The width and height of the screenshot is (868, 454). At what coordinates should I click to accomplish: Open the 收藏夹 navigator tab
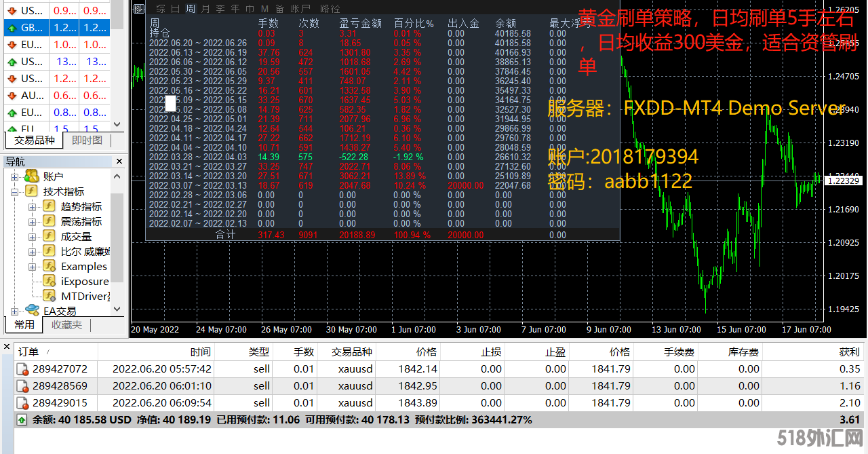click(x=66, y=325)
